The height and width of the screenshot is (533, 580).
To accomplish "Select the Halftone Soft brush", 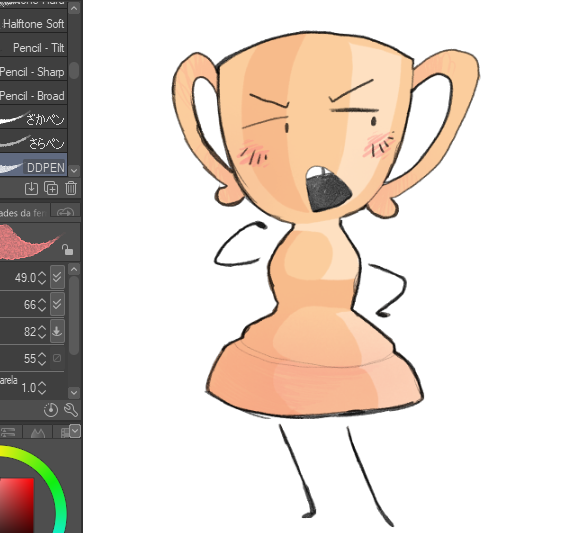I will (33, 24).
